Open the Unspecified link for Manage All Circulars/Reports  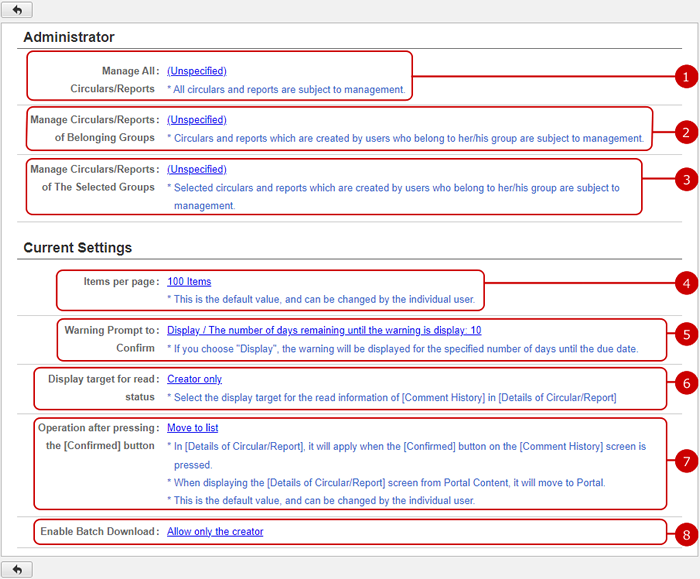click(197, 71)
